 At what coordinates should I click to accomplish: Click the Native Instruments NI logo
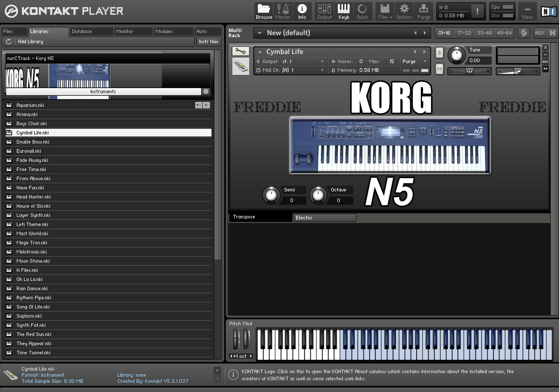pyautogui.click(x=548, y=11)
